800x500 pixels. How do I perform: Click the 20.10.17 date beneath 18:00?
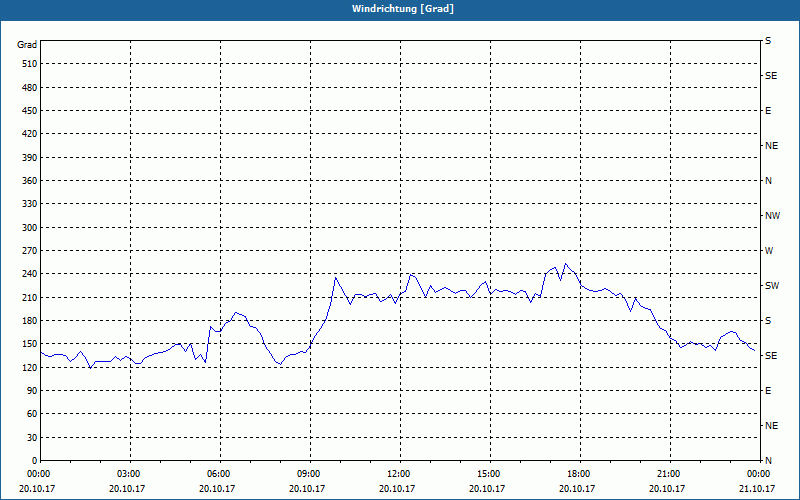coord(577,489)
